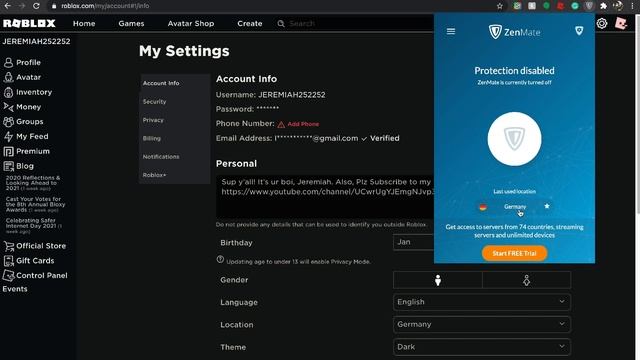Open the Chrome extensions puzzle icon

pyautogui.click(x=603, y=6)
